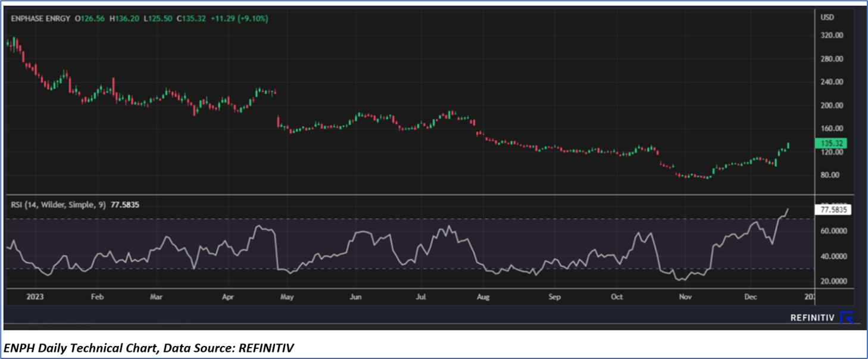Click the 240.00 price axis label
The width and height of the screenshot is (868, 359).
coord(831,82)
